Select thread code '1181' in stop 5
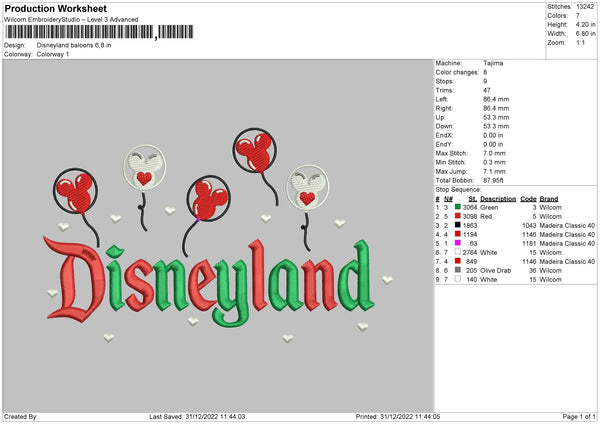Screen dimensions: 600x424 click(x=529, y=243)
